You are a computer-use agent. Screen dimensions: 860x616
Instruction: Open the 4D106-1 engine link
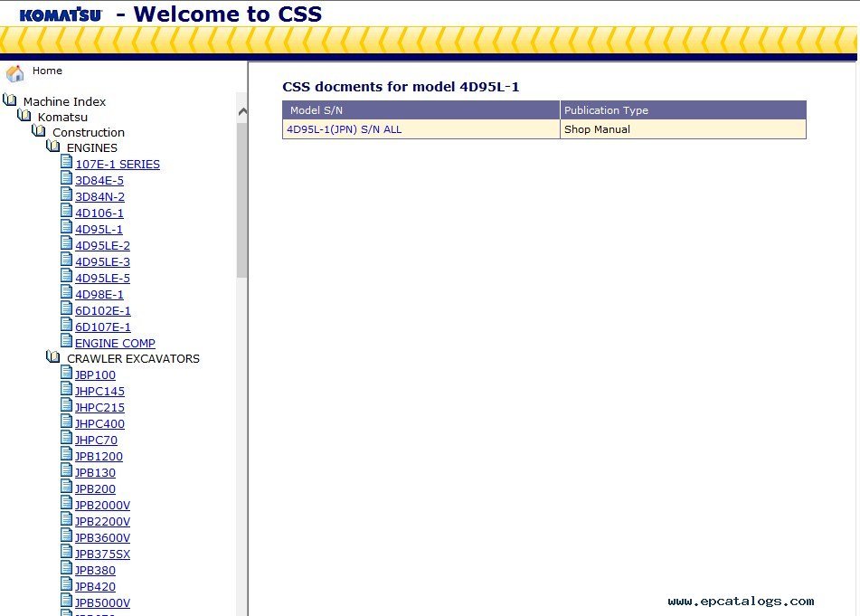99,213
